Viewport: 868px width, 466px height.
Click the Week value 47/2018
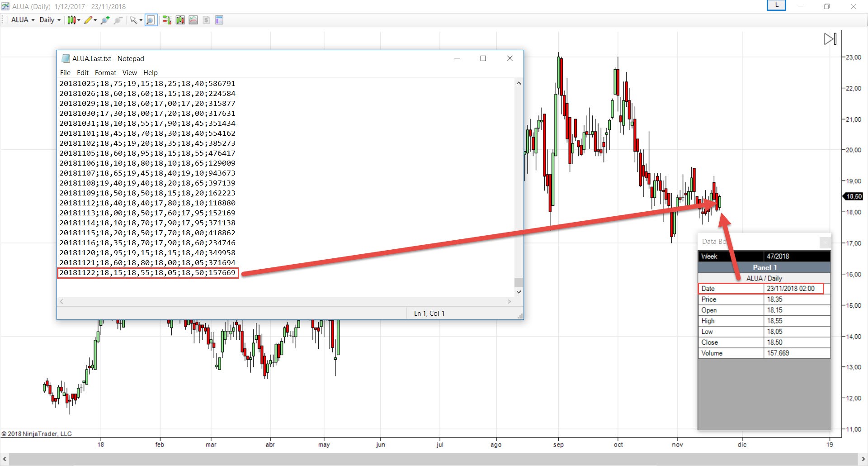coord(778,257)
